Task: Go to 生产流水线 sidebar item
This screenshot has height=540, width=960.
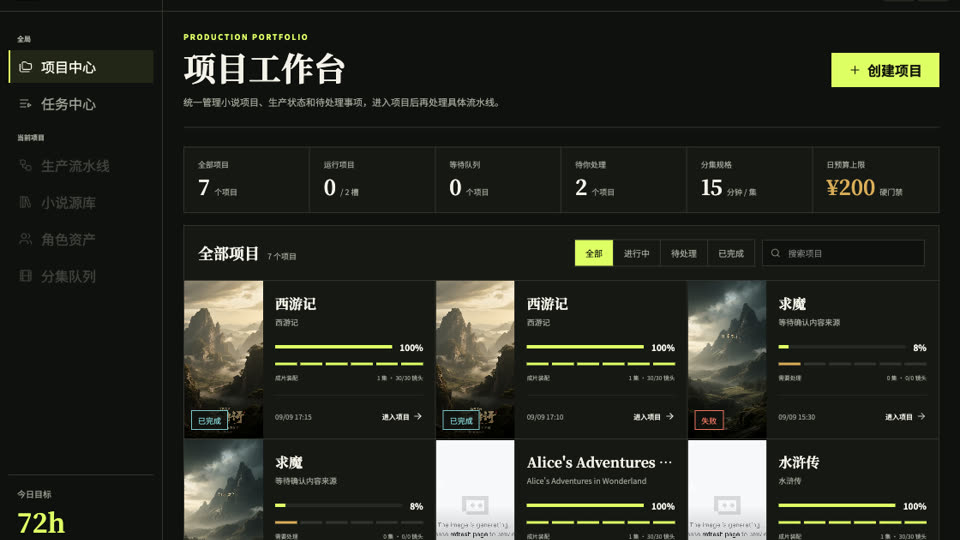Action: (81, 166)
